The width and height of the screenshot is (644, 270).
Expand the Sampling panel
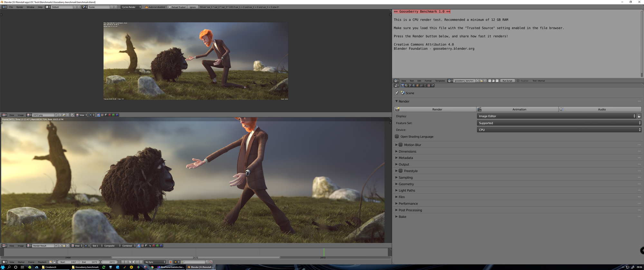(x=405, y=177)
